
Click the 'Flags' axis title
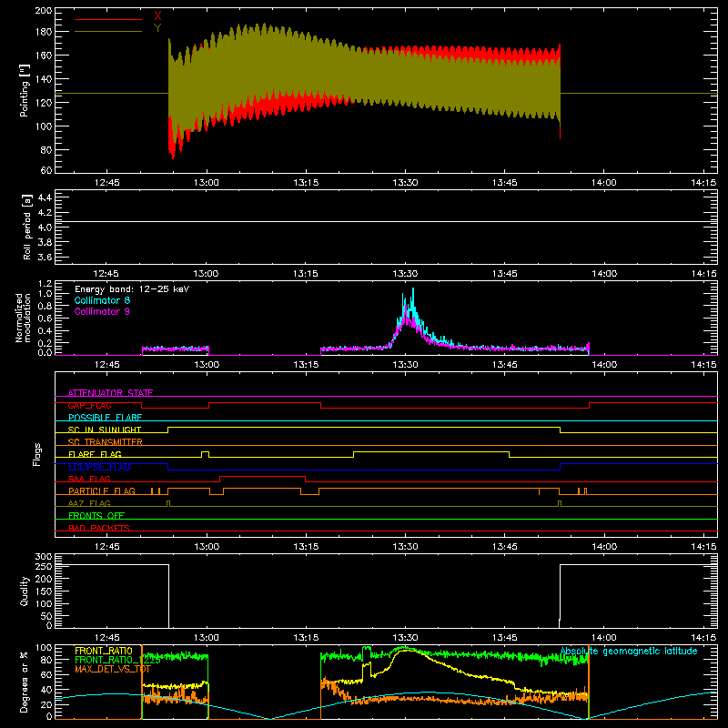point(37,454)
